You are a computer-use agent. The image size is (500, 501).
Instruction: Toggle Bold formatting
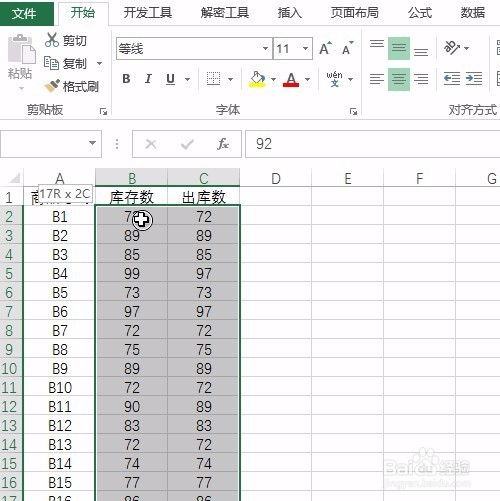point(126,79)
